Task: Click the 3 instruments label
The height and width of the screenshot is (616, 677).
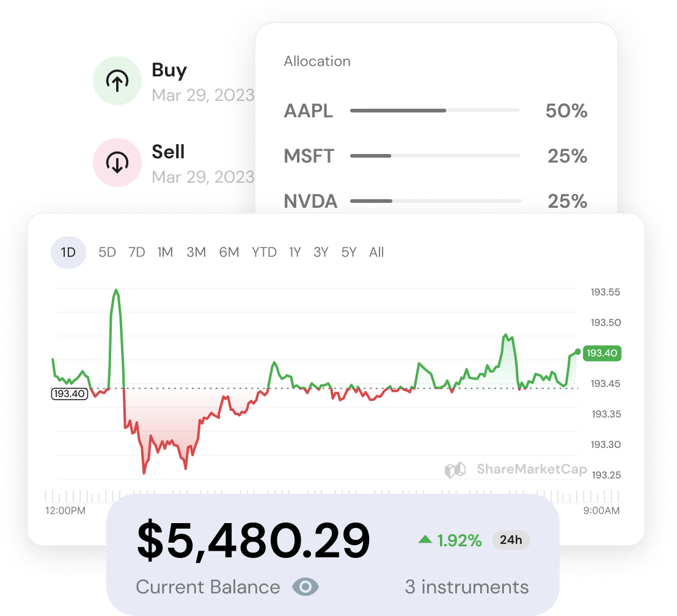Action: point(467,587)
